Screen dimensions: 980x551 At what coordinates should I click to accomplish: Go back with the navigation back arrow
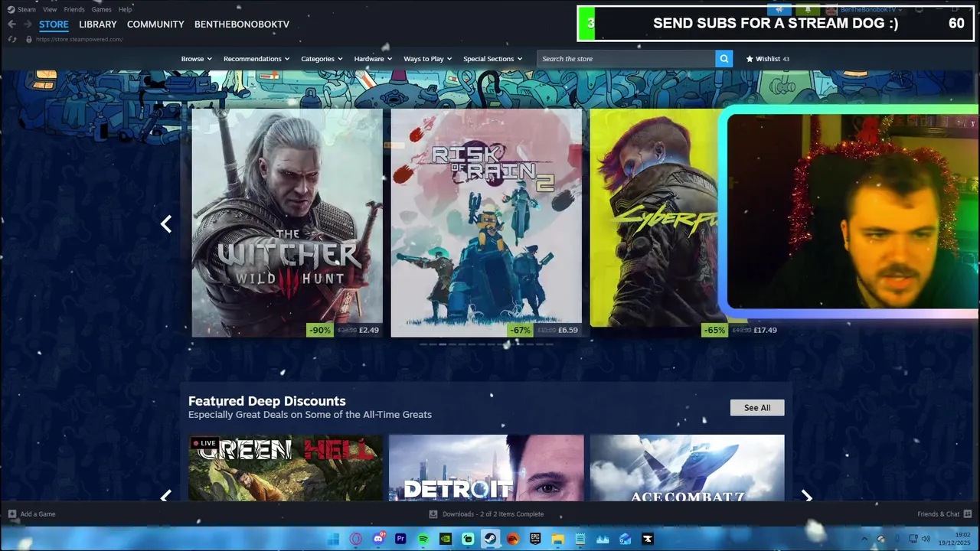point(11,24)
